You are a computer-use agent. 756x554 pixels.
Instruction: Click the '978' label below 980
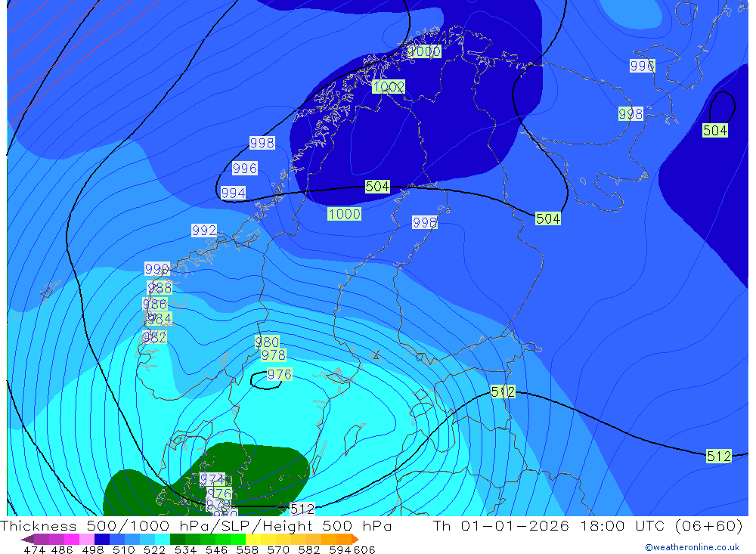coord(274,355)
